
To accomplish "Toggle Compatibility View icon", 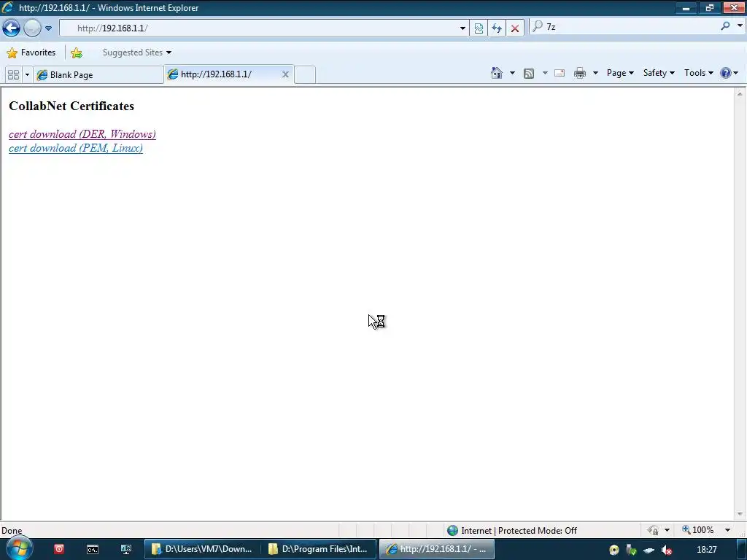I will click(x=479, y=28).
